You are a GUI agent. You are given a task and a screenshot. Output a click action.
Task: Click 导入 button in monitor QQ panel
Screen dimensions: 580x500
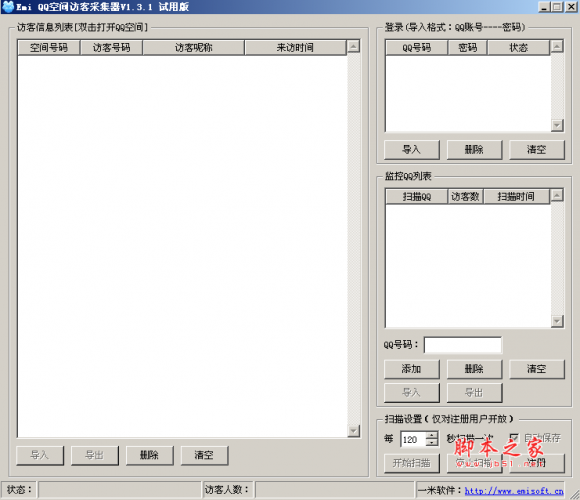(412, 393)
